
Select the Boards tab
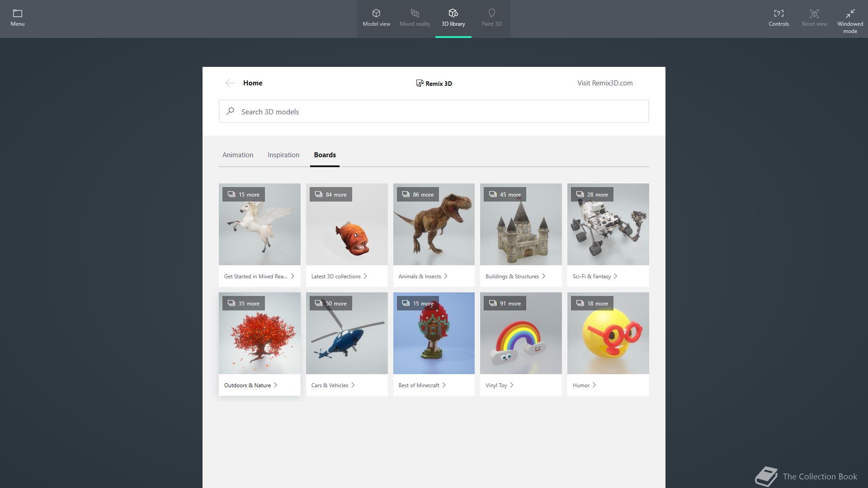click(325, 155)
